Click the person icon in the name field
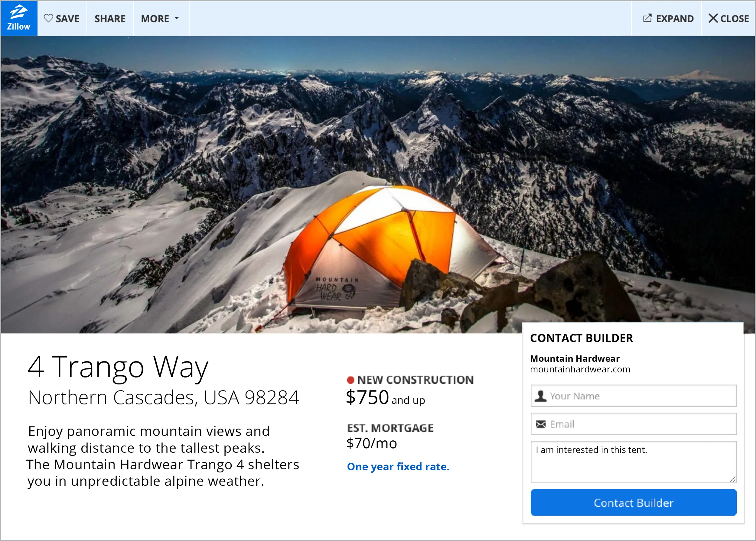This screenshot has width=756, height=541. click(540, 396)
